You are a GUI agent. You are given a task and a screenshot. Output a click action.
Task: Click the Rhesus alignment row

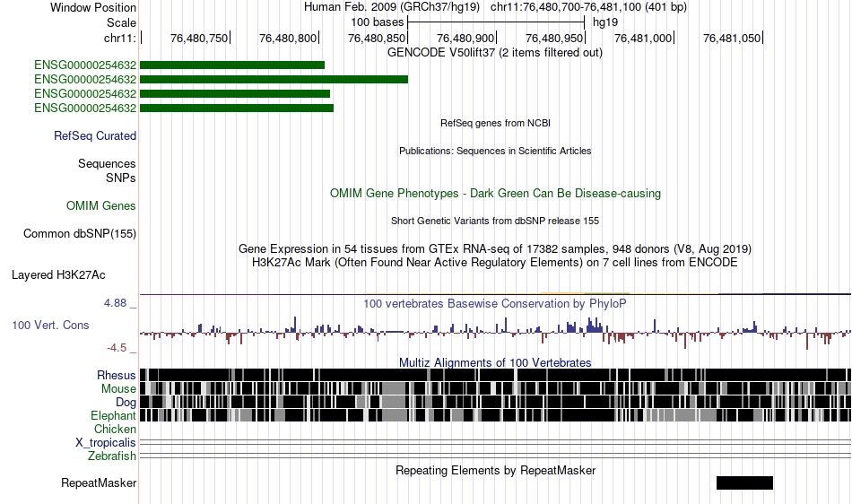point(495,375)
